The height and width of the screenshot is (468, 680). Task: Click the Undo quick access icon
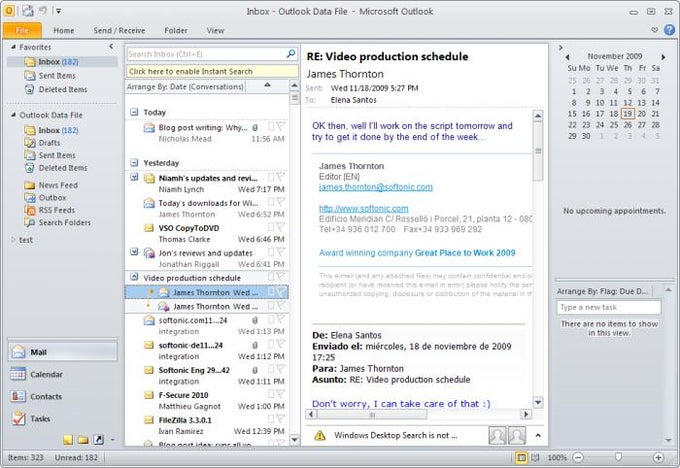click(x=43, y=10)
